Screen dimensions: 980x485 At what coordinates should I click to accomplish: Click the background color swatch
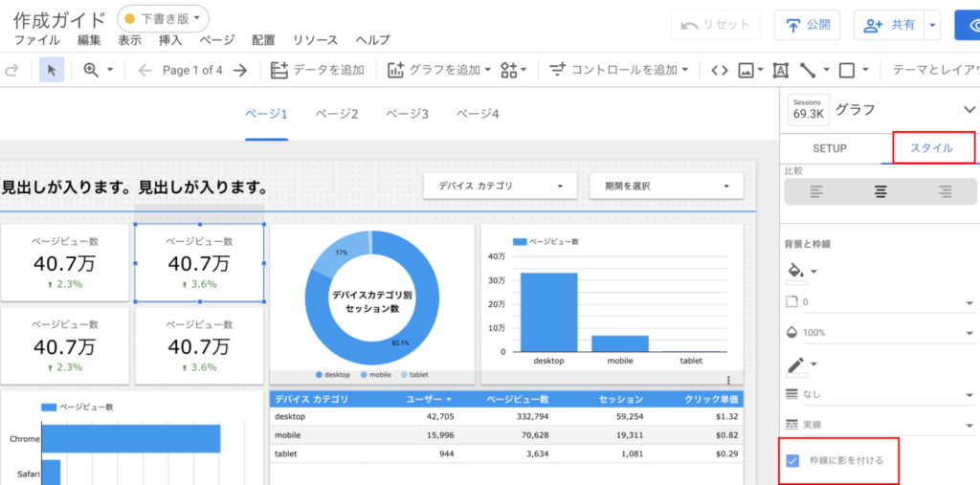click(x=796, y=282)
